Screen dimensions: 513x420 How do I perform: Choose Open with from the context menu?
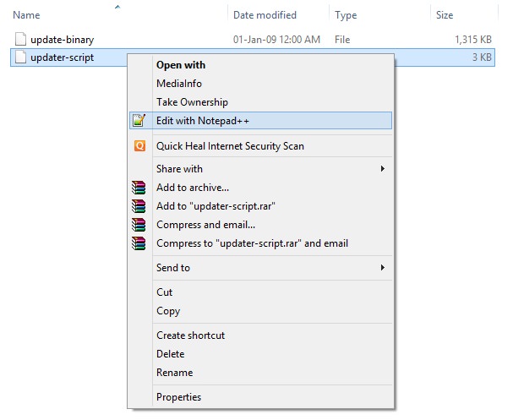click(x=181, y=65)
